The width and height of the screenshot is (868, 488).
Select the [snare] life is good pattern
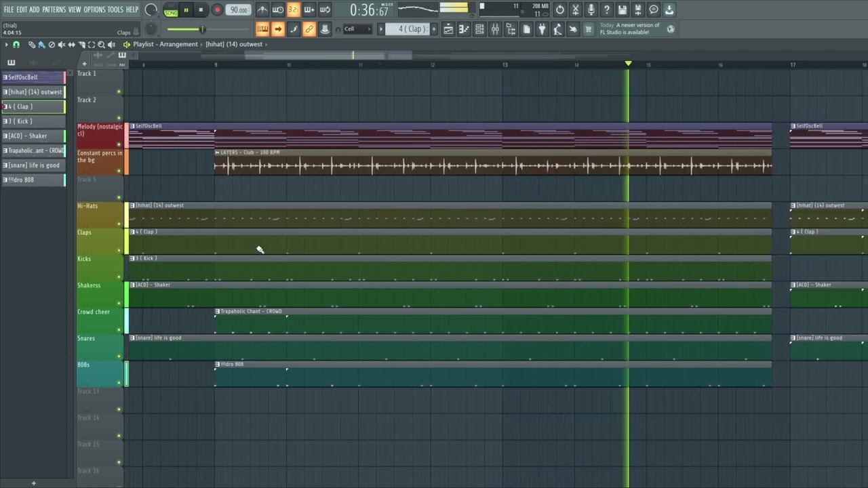tap(33, 165)
